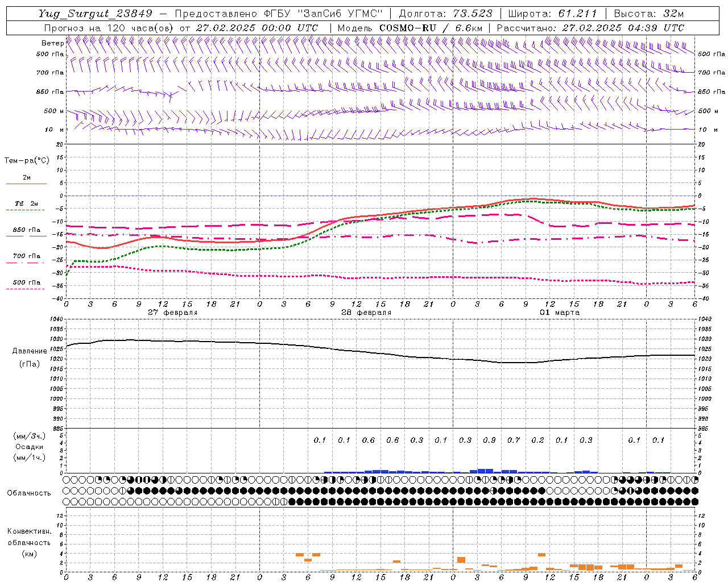Select the Модель COSMO-RU / 6.6км label

click(410, 28)
